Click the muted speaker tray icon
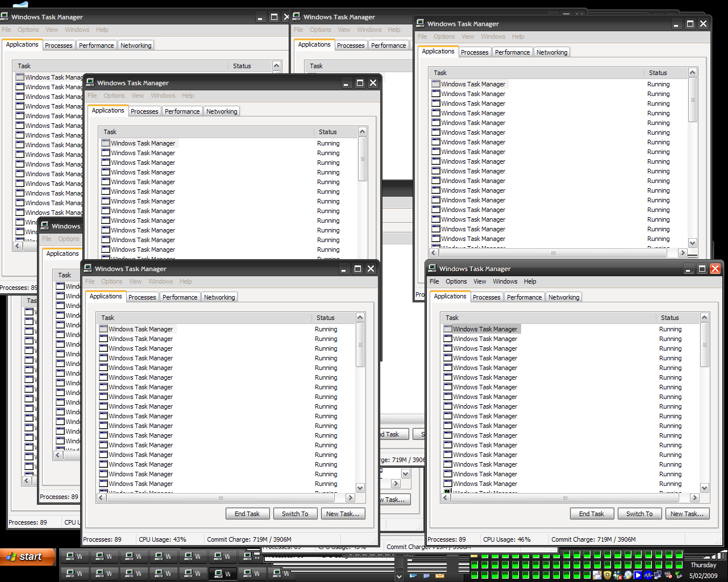Image resolution: width=728 pixels, height=582 pixels. click(668, 575)
